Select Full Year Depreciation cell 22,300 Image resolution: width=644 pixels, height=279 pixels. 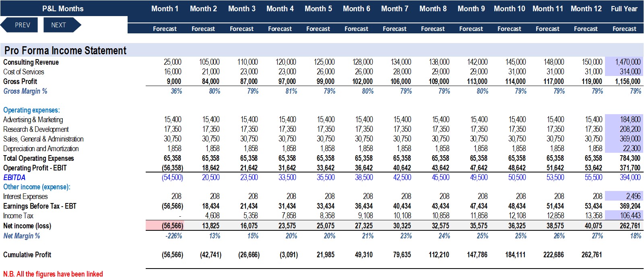pyautogui.click(x=625, y=148)
